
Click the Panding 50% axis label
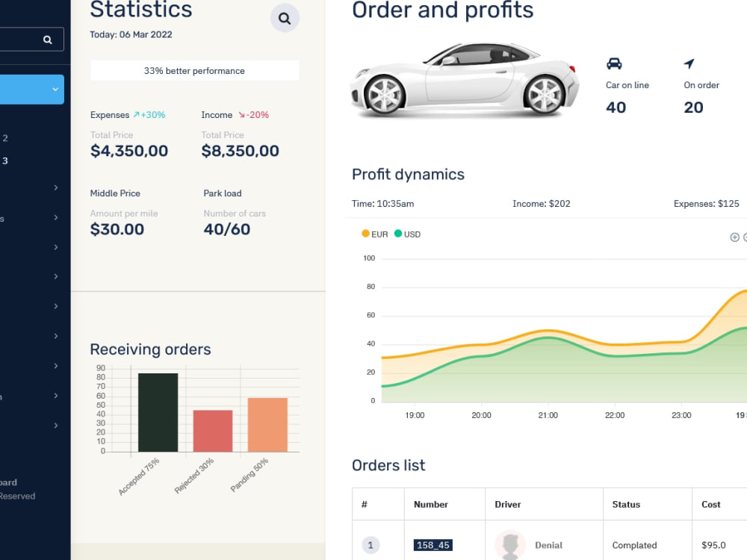coord(249,475)
